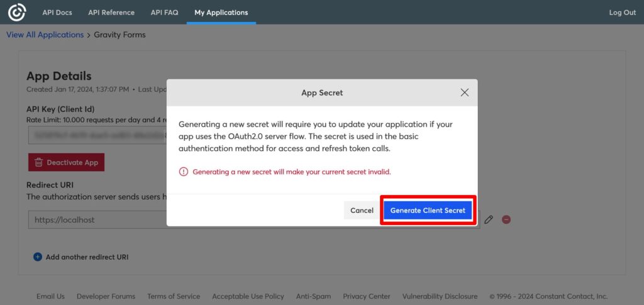The image size is (644, 305).
Task: Open the Terms of Service footer link
Action: (174, 296)
